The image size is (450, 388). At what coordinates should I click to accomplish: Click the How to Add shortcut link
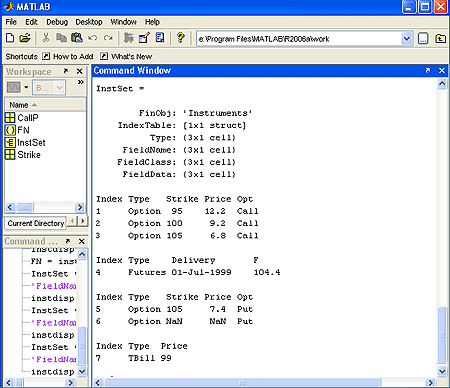pos(73,57)
